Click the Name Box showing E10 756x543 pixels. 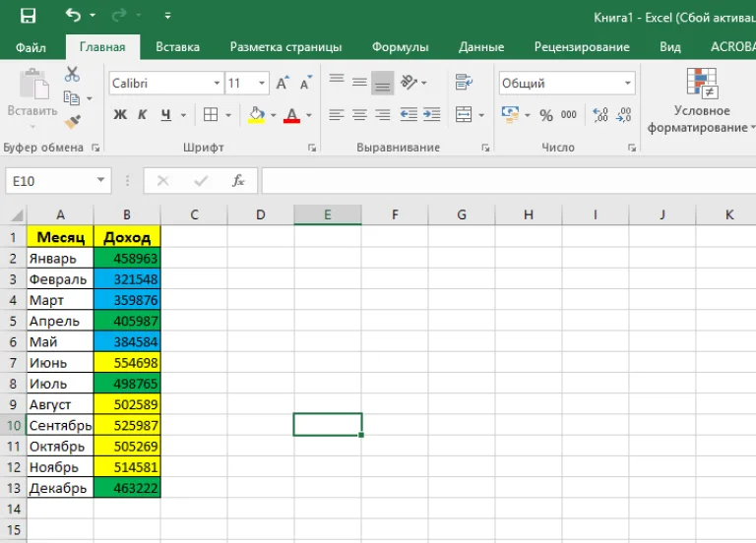click(x=49, y=181)
